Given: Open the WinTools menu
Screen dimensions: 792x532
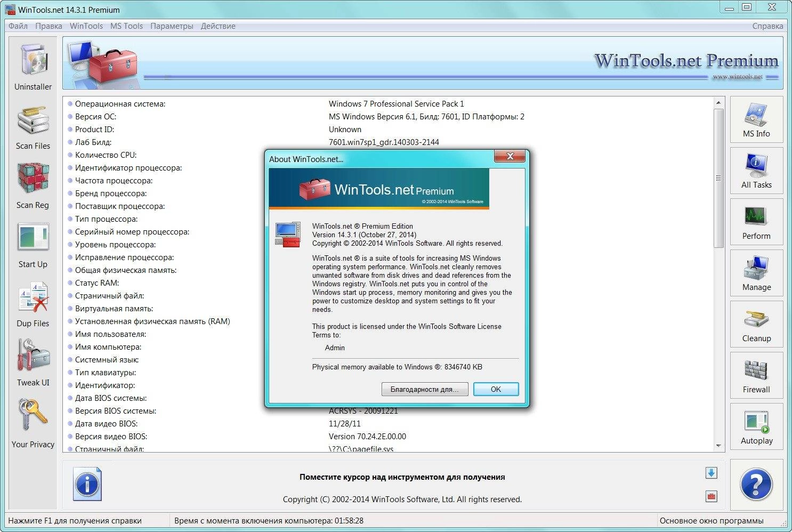Looking at the screenshot, I should 86,26.
